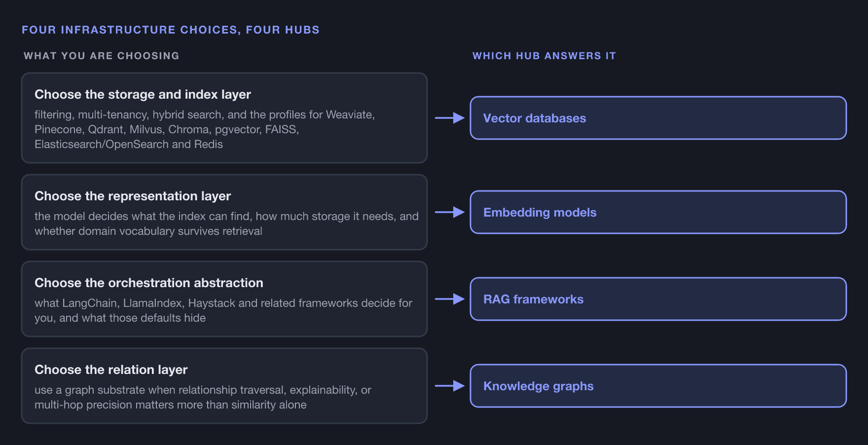Select the orchestration abstraction card
Viewport: 868px width, 445px height.
(224, 299)
